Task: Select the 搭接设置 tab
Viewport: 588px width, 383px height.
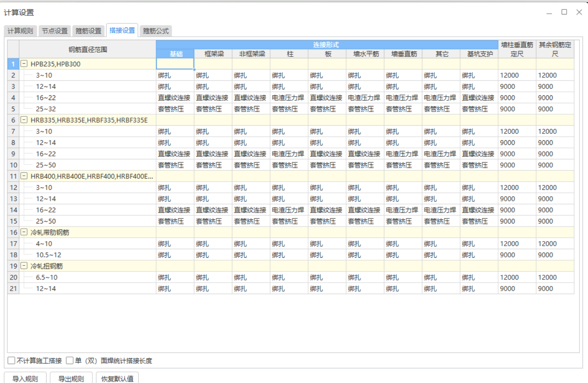Action: (122, 30)
